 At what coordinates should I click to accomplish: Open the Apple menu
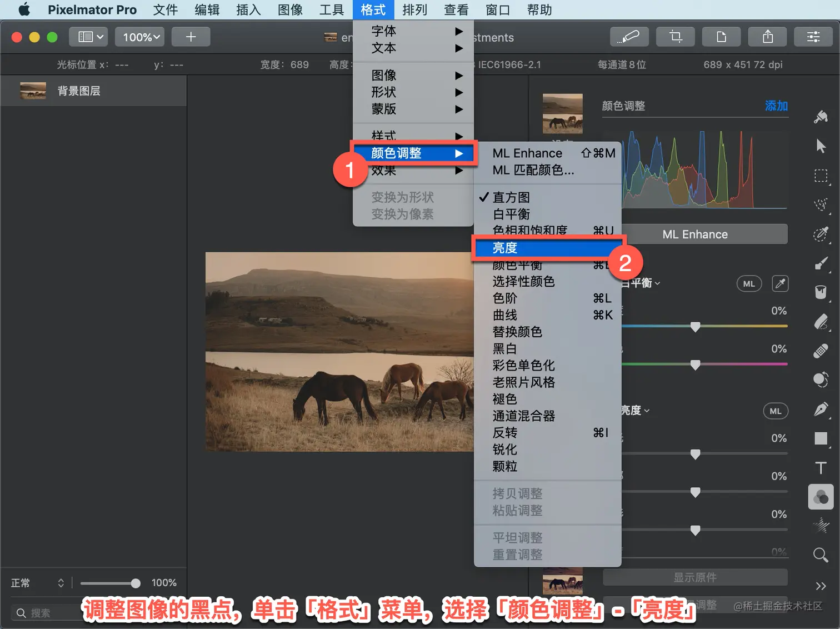24,9
